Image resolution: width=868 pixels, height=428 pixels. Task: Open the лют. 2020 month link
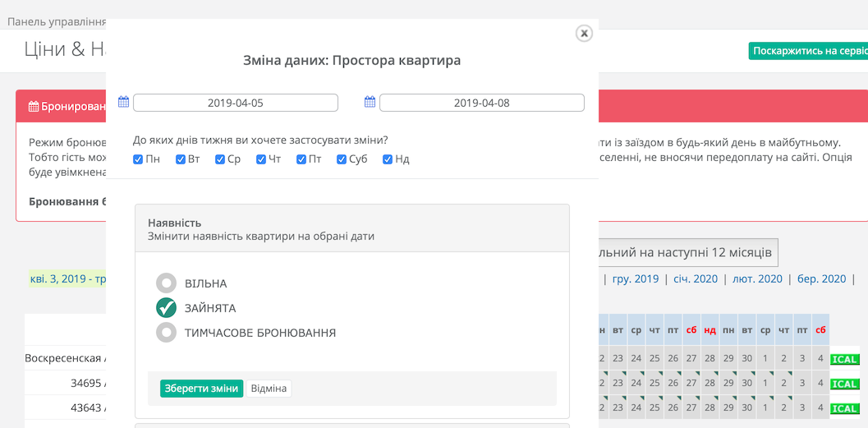pos(757,278)
